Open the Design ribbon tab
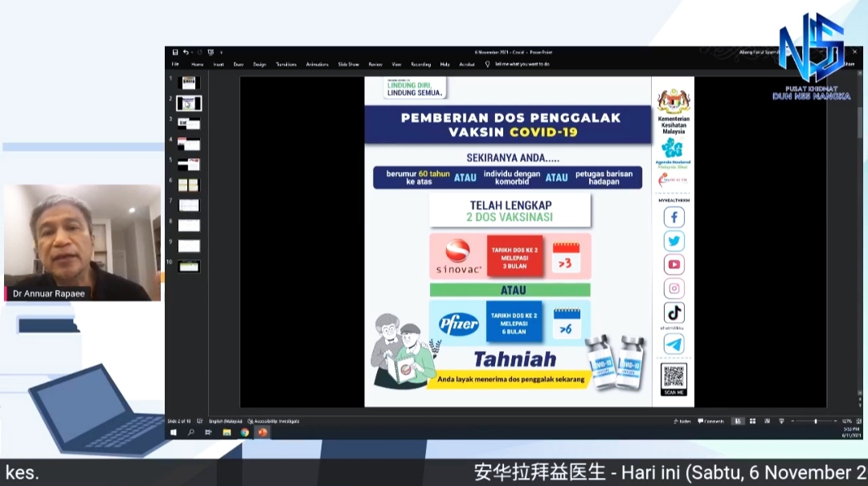The image size is (868, 486). tap(259, 64)
